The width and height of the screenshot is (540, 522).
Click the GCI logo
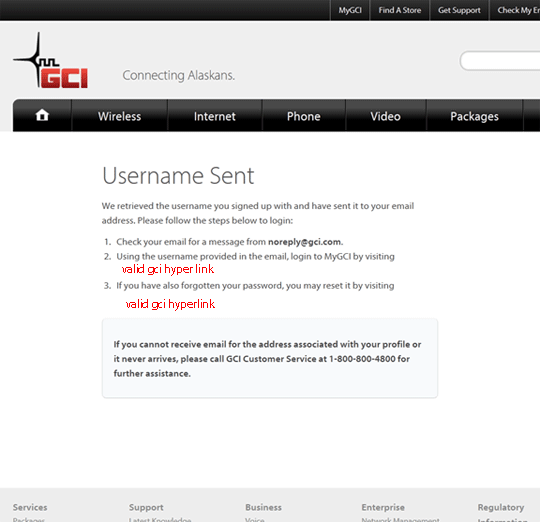[x=51, y=60]
